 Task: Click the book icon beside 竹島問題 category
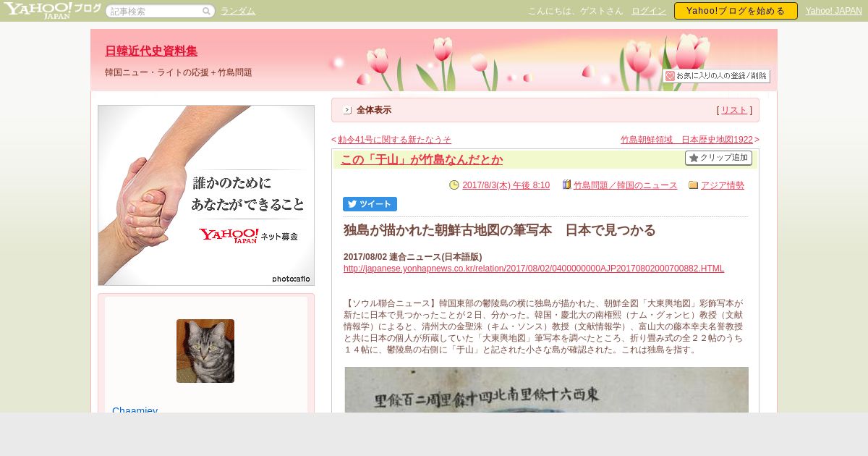click(x=566, y=185)
